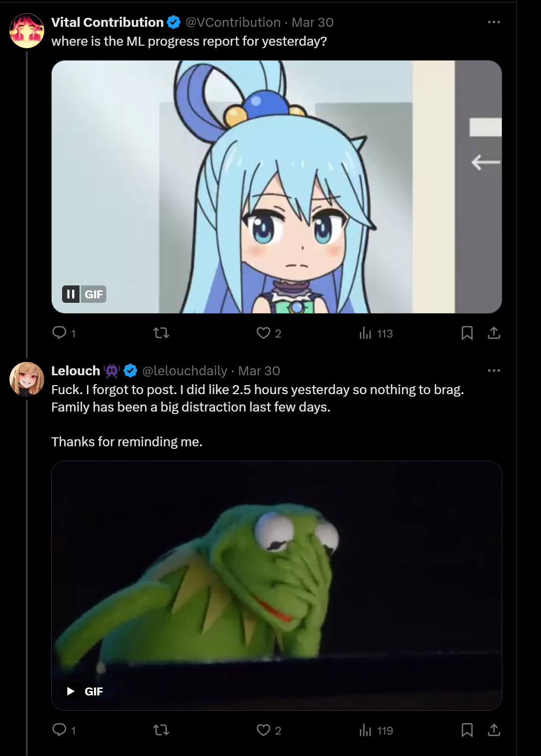Viewport: 541px width, 756px height.
Task: Retweet Lelouch's tweet
Action: (x=160, y=730)
